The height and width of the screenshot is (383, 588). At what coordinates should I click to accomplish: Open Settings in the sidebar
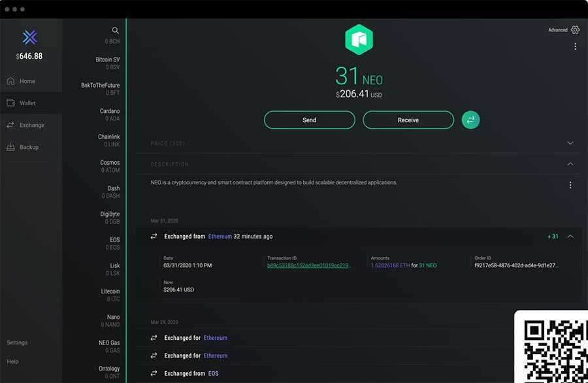point(17,342)
